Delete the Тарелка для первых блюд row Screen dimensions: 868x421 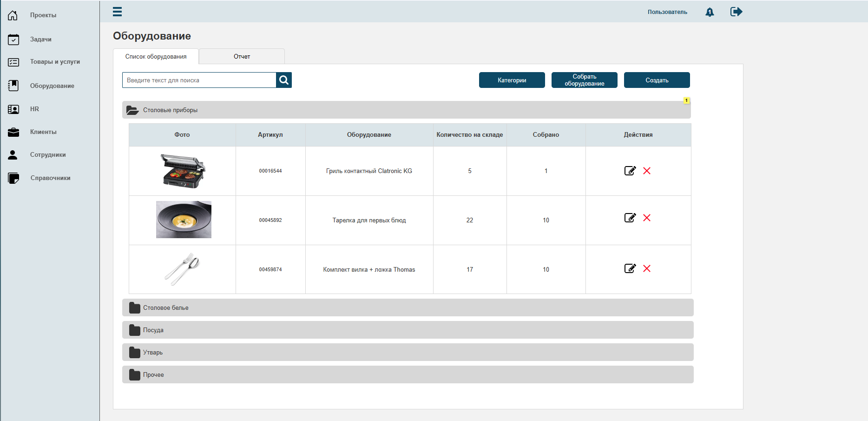647,218
